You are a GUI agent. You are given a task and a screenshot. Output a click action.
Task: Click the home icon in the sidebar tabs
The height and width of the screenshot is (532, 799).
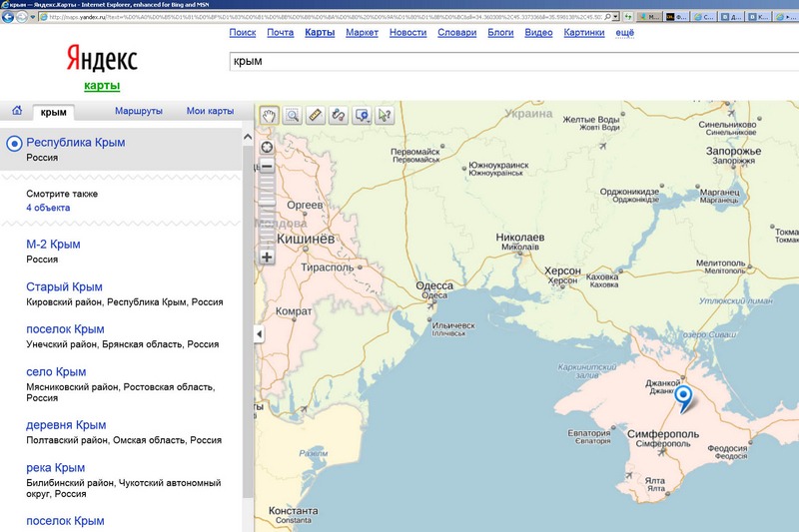tap(17, 111)
